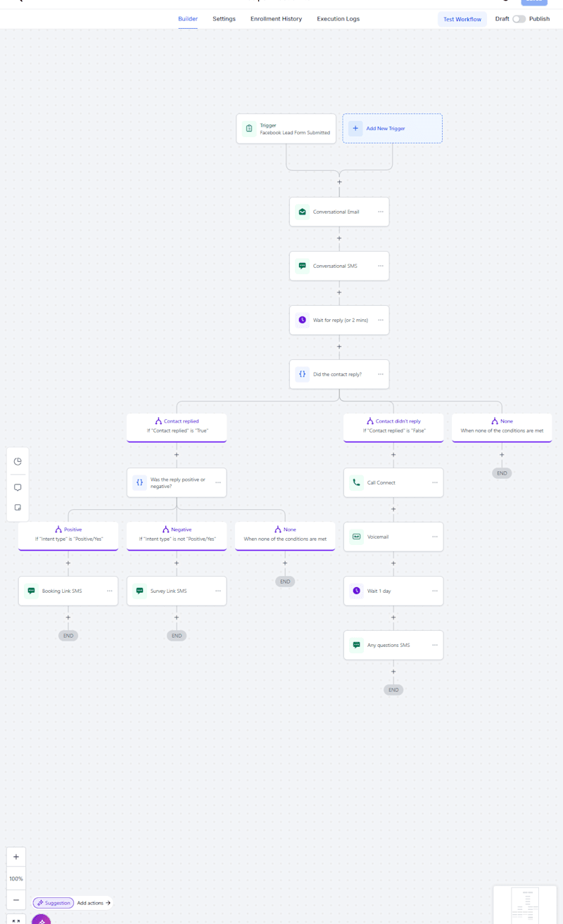Click the Add New Trigger box
563x924 pixels.
click(x=393, y=129)
